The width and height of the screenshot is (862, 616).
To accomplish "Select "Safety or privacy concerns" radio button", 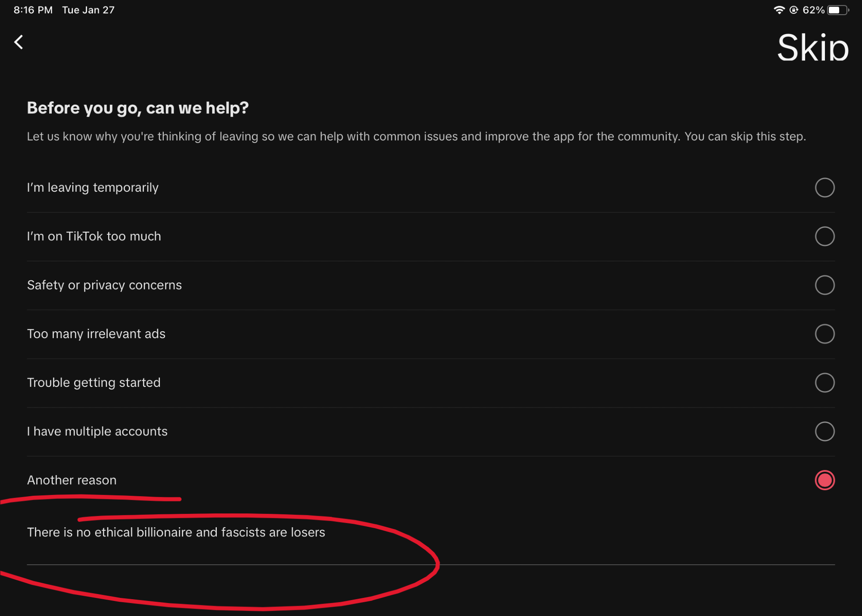I will click(x=825, y=285).
